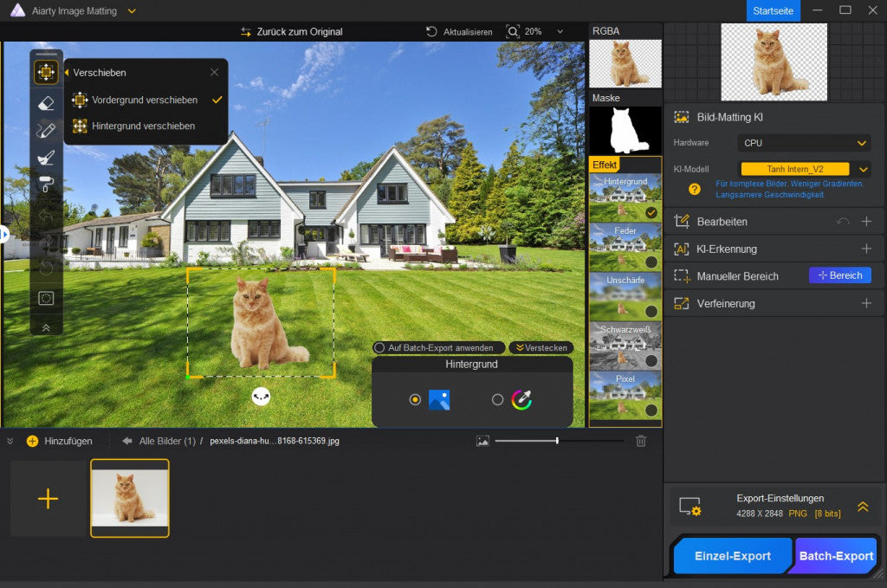Click the flip arrows icon below the cat

pyautogui.click(x=261, y=396)
